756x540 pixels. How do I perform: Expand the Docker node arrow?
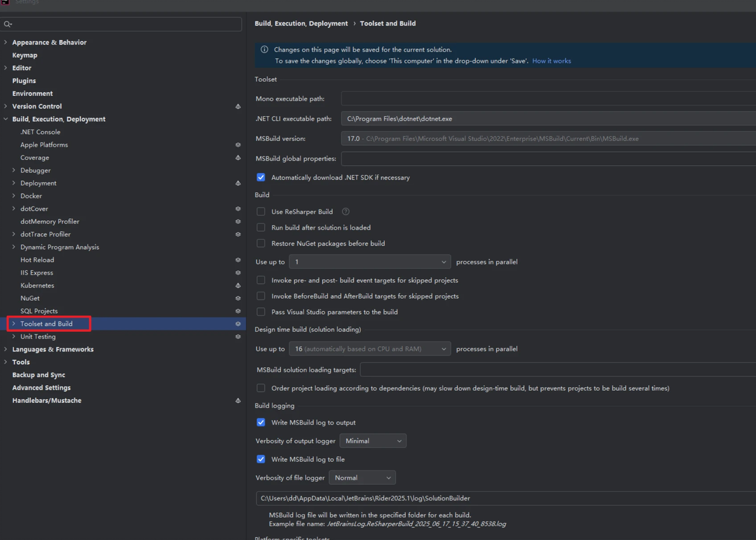click(13, 196)
